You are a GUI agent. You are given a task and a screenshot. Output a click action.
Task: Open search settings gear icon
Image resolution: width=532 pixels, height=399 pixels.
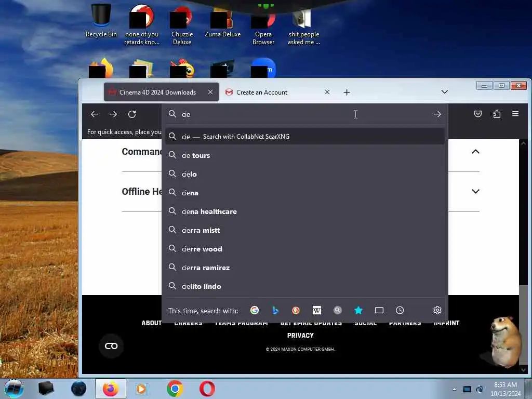point(437,310)
